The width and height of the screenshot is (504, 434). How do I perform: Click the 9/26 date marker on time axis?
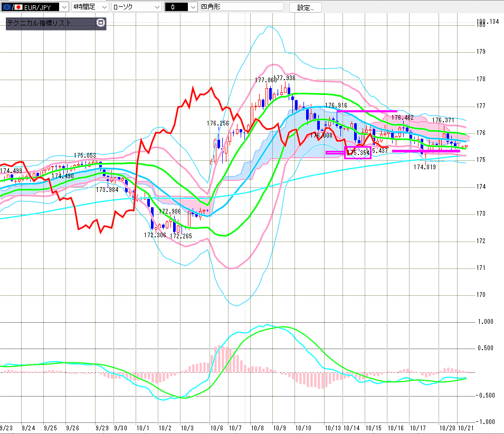pyautogui.click(x=73, y=428)
